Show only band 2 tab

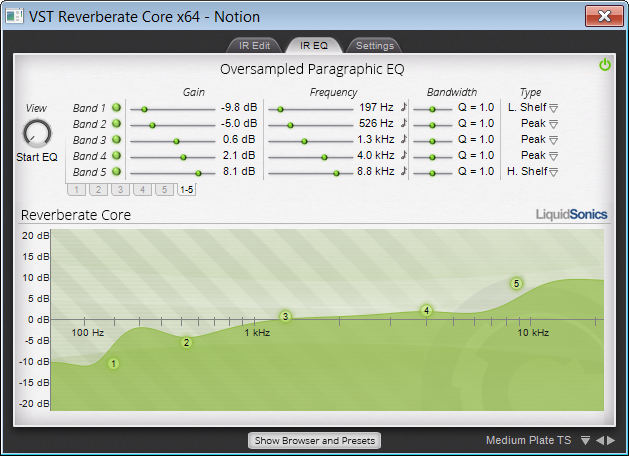98,190
